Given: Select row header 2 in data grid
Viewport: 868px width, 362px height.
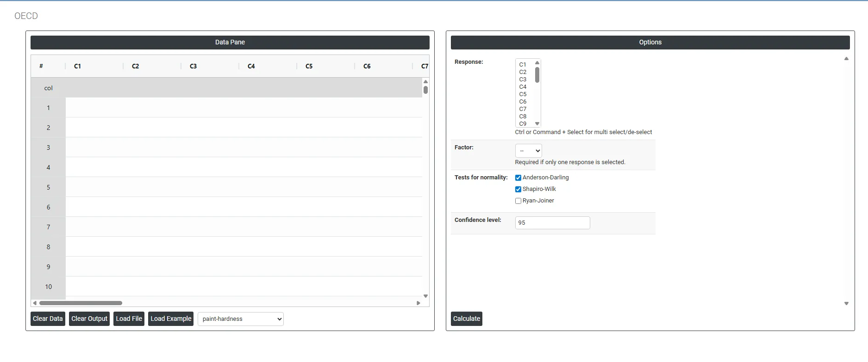Looking at the screenshot, I should (48, 128).
